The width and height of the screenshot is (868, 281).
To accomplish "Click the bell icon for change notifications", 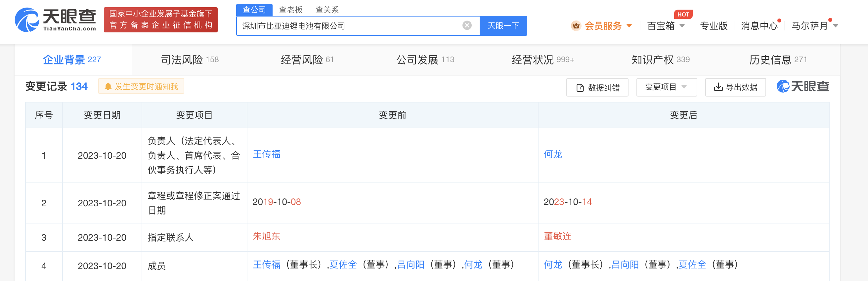I will [x=108, y=87].
